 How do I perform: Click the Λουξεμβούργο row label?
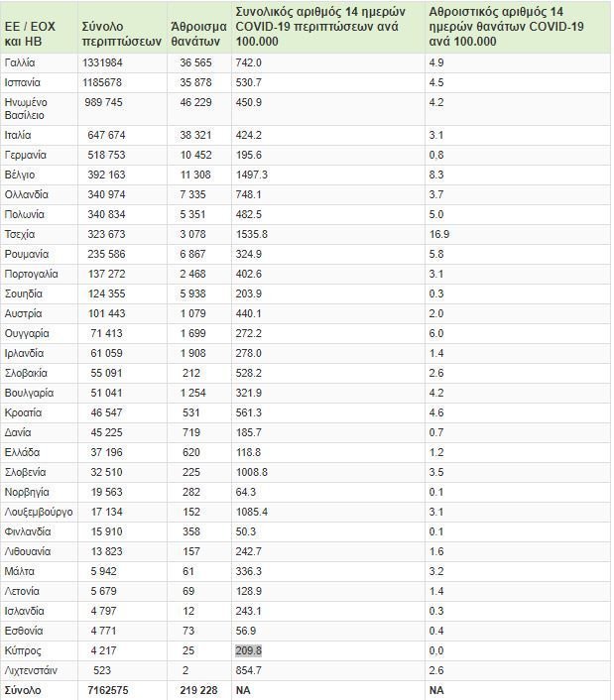pyautogui.click(x=39, y=512)
